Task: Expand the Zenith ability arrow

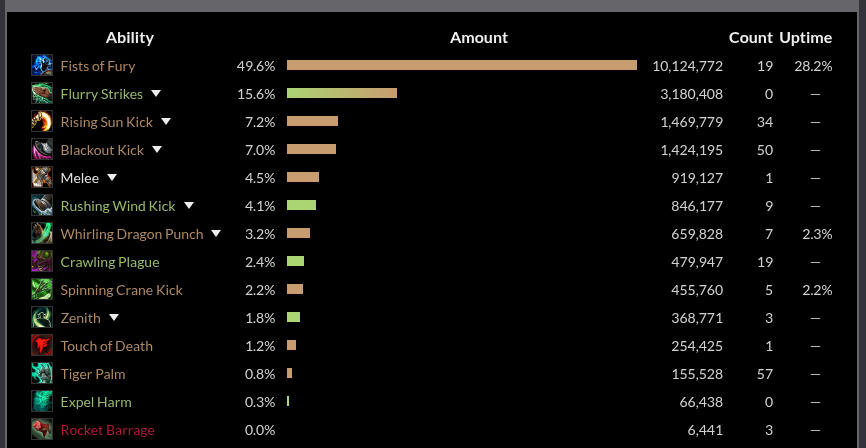Action: click(114, 318)
